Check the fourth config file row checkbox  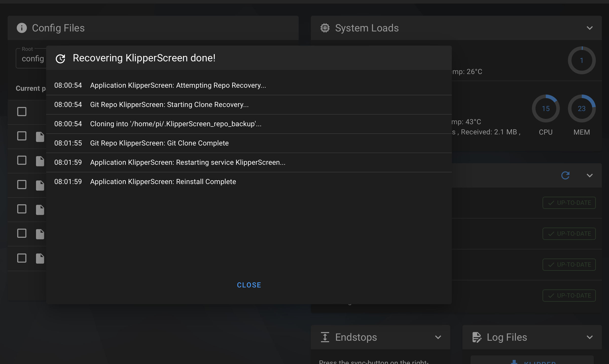(x=22, y=185)
